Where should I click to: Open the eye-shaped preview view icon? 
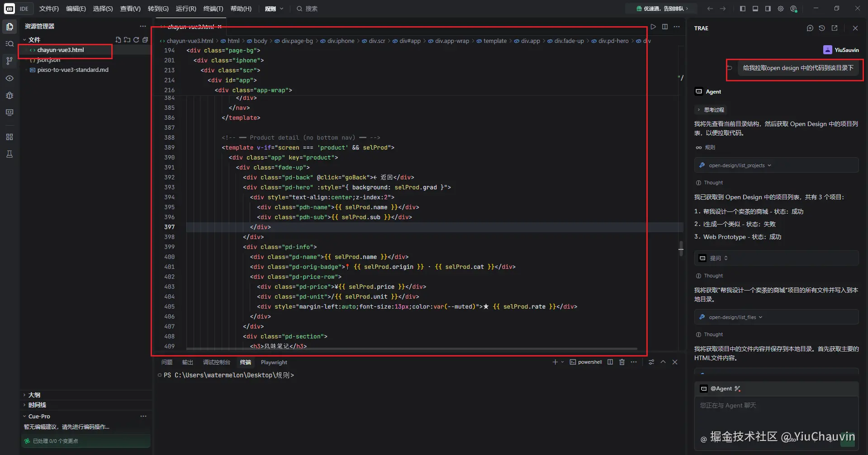click(9, 78)
